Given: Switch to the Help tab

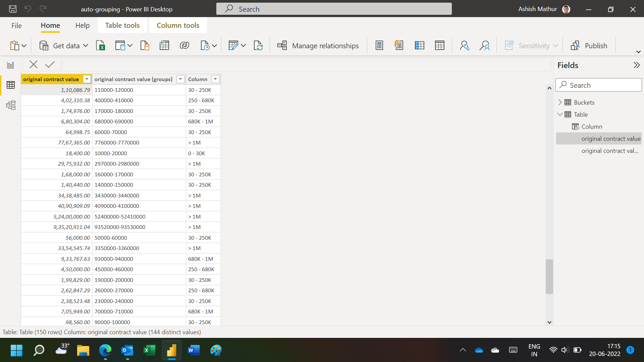Looking at the screenshot, I should [x=83, y=25].
